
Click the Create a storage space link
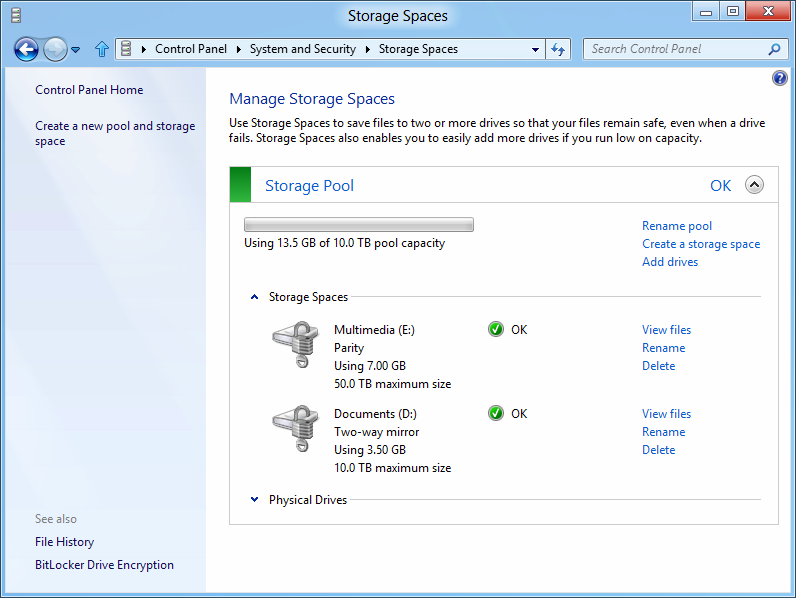(x=701, y=244)
